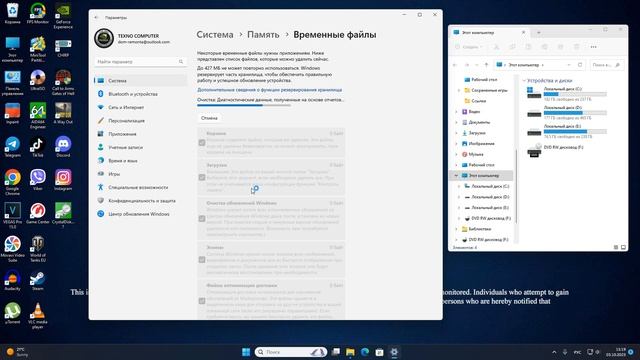Screen dimensions: 640x360
Task: Open the Audacity desktop shortcut
Action: [12, 280]
